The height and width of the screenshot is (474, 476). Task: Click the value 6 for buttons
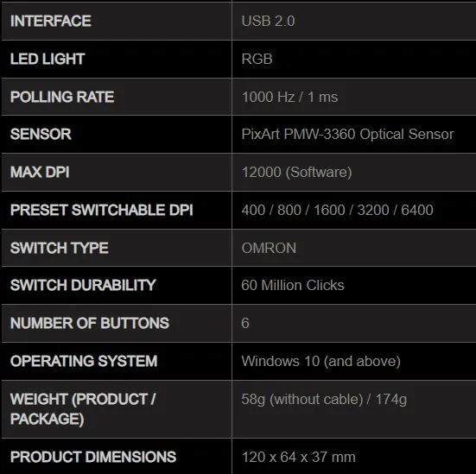(x=245, y=323)
